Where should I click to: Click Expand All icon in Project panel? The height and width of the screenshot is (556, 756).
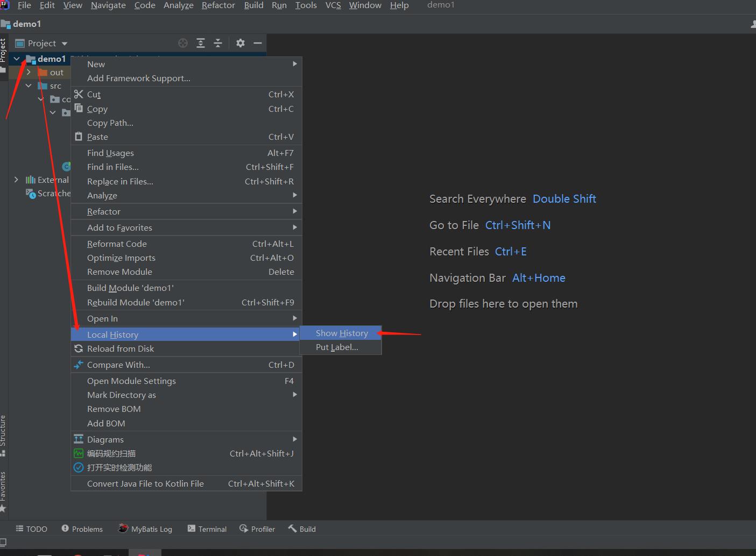(x=201, y=43)
